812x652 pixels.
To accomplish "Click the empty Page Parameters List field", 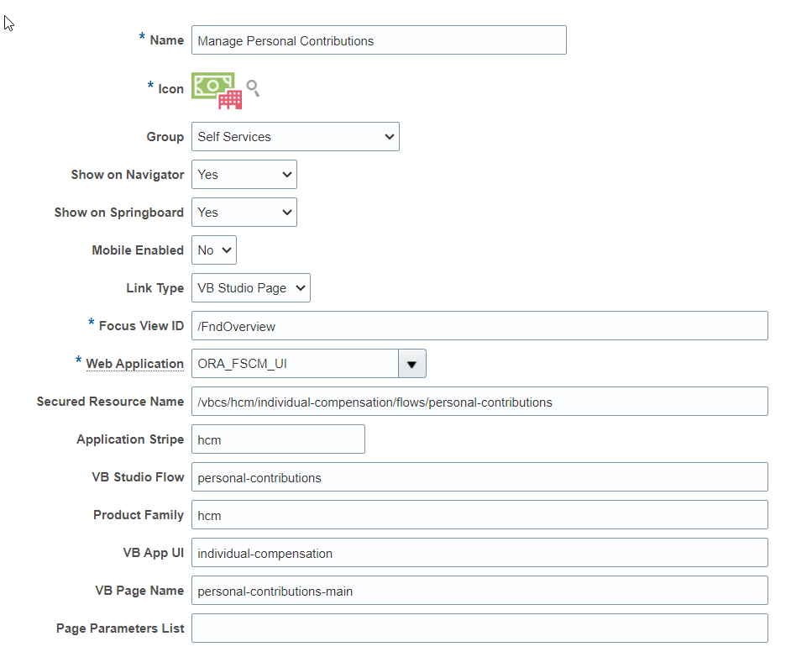I will [x=479, y=628].
